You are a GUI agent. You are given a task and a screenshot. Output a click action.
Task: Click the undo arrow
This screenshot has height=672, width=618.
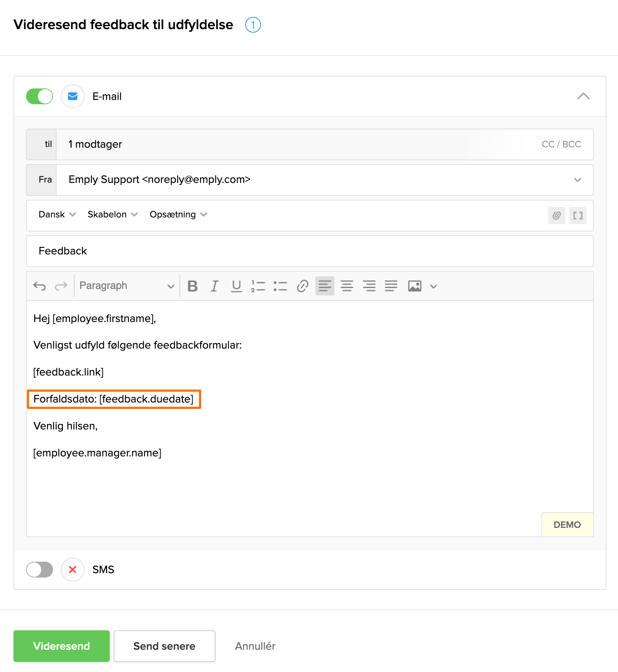point(40,286)
